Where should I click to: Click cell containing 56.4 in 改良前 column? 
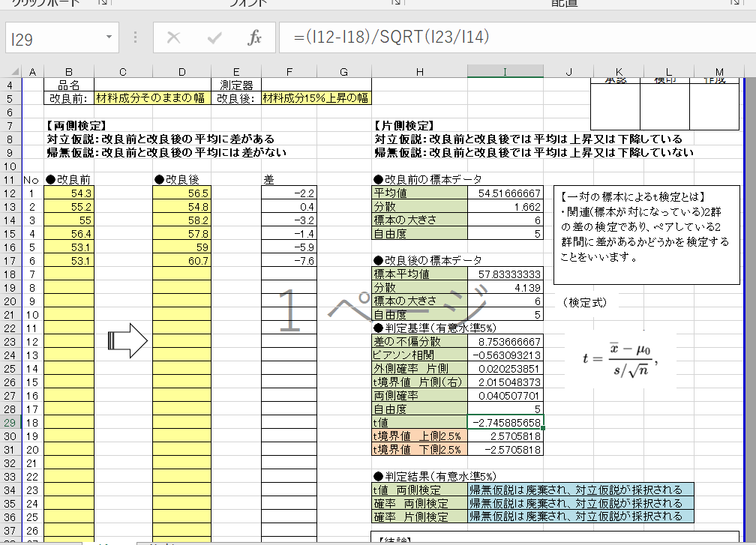point(69,234)
